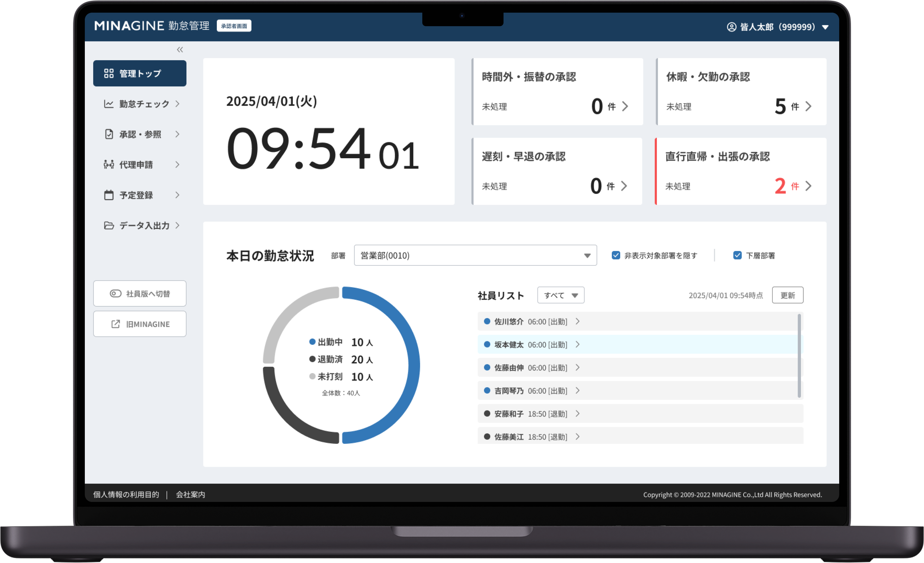
Task: Expand 皆人太郎 user menu arrow
Action: pyautogui.click(x=825, y=27)
